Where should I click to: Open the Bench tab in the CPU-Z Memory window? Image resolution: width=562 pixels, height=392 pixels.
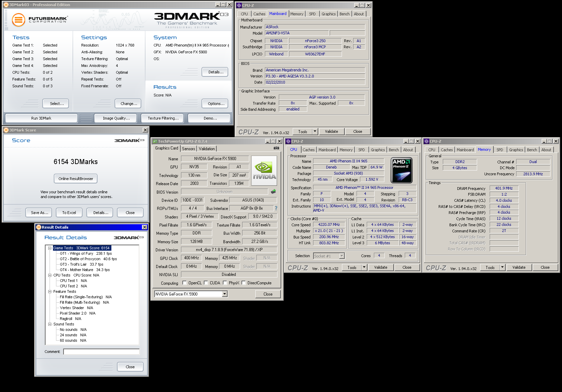click(x=532, y=150)
